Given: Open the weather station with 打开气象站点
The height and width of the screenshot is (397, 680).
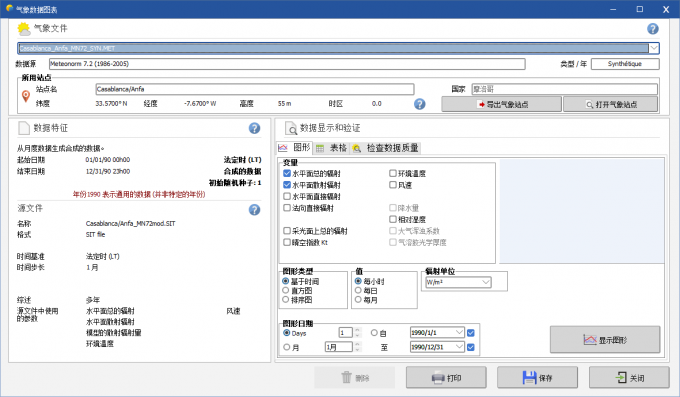Looking at the screenshot, I should coord(611,105).
